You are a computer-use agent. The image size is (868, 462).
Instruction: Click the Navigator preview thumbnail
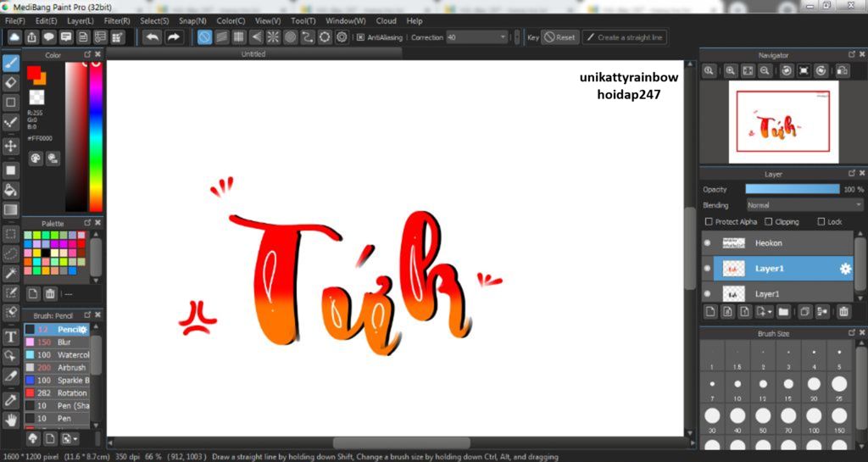point(783,122)
